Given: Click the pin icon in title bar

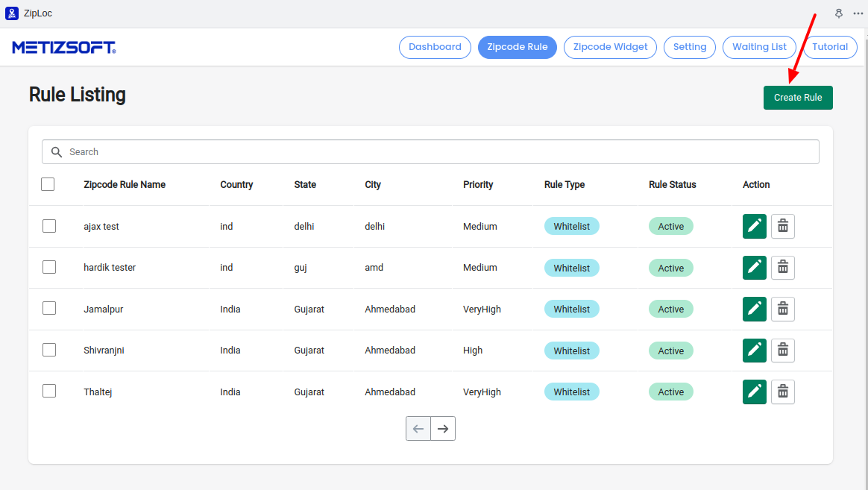Looking at the screenshot, I should 838,13.
